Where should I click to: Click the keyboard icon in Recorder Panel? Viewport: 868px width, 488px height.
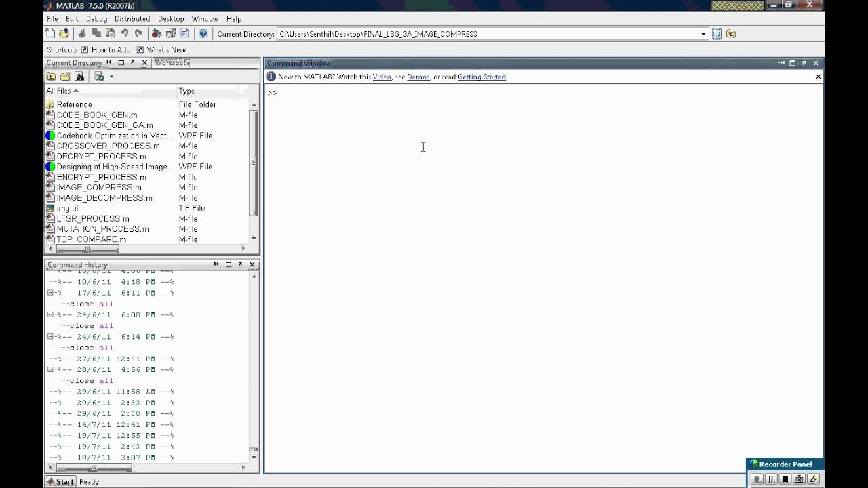[x=800, y=479]
